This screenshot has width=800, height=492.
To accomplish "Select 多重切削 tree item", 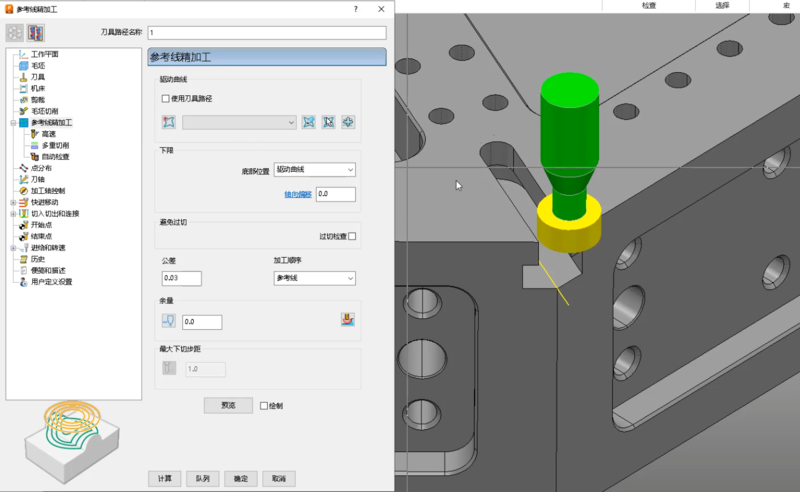I will click(x=55, y=145).
